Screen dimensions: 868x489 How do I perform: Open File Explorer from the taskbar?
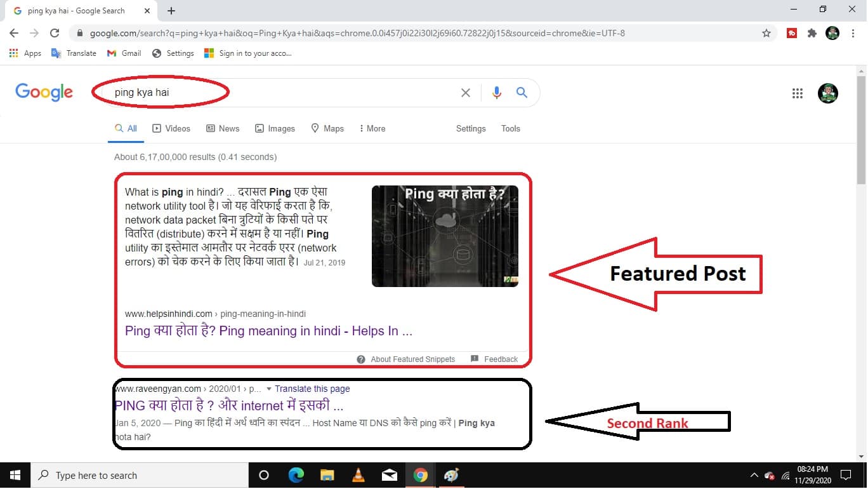(x=327, y=476)
